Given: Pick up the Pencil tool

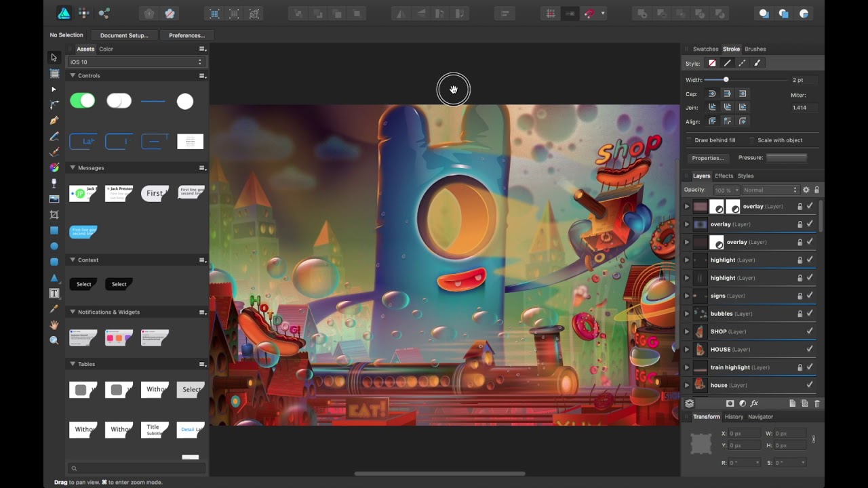Looking at the screenshot, I should pyautogui.click(x=54, y=136).
